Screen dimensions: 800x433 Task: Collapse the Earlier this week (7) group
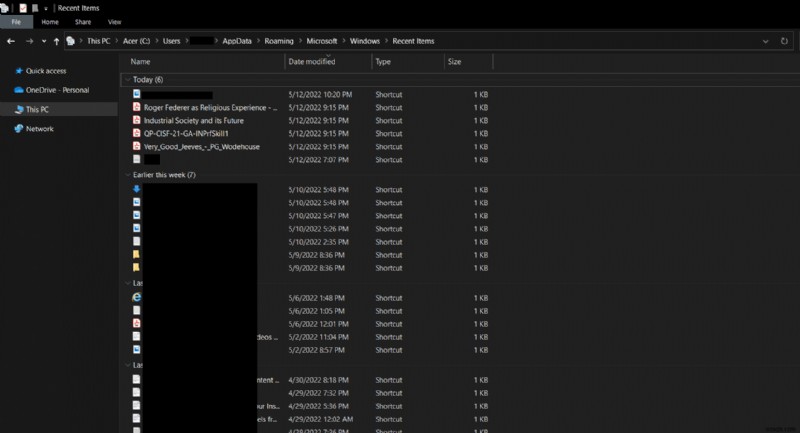pos(128,175)
